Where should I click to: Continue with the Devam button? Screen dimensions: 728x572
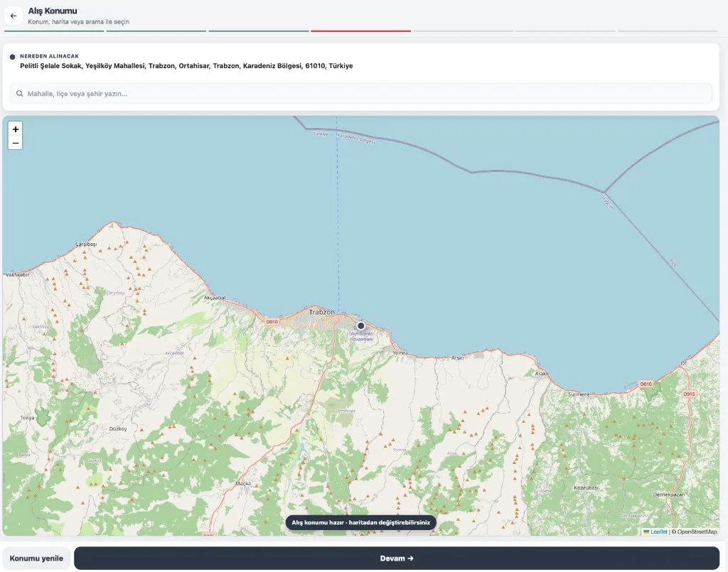pyautogui.click(x=397, y=558)
